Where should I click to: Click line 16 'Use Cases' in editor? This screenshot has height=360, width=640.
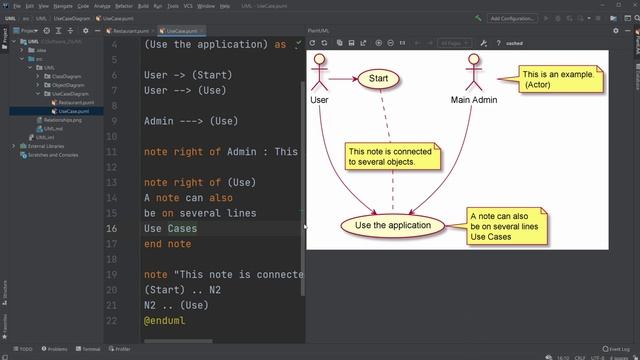click(171, 229)
